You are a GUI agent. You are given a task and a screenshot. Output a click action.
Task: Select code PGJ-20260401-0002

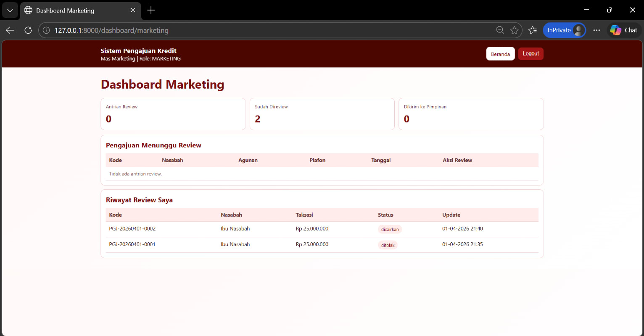[x=132, y=229]
